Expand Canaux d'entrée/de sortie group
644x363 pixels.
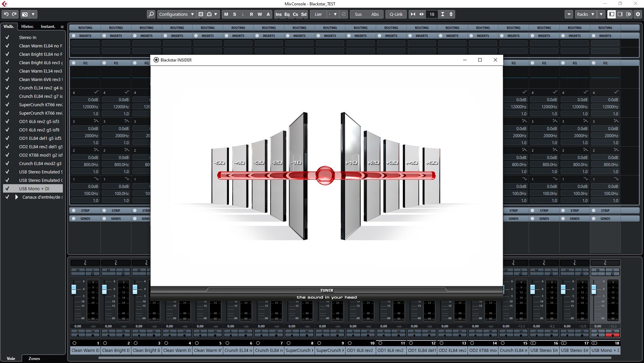coord(16,197)
